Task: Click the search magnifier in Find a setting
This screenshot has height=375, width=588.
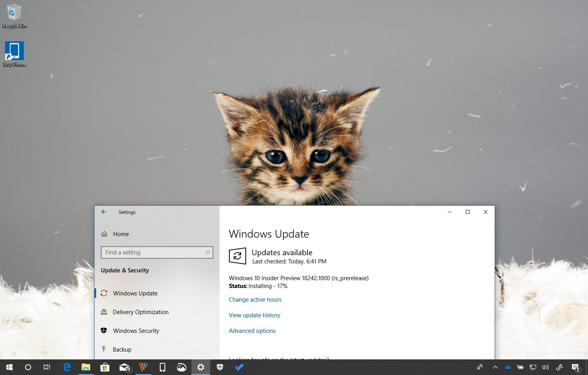Action: (207, 252)
